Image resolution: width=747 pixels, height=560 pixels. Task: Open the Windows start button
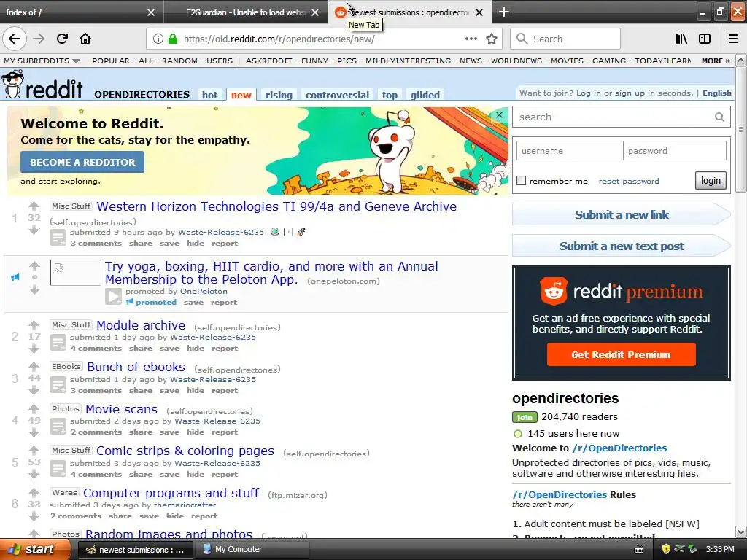click(x=34, y=550)
